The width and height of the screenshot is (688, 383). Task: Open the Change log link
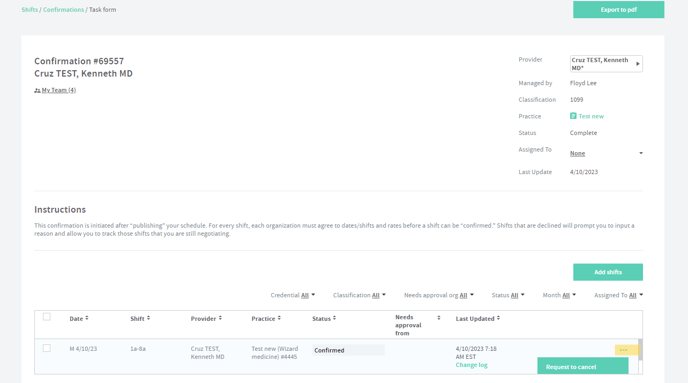coord(471,365)
